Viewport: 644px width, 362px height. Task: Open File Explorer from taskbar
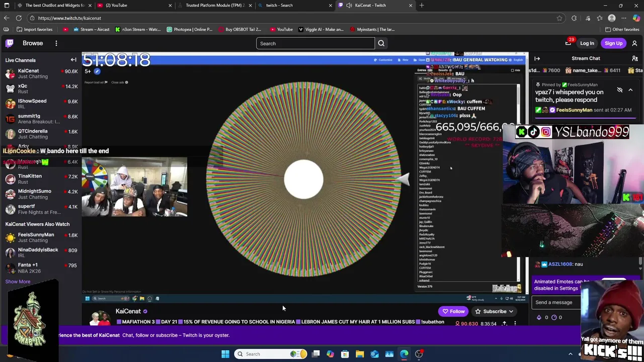[x=360, y=354]
